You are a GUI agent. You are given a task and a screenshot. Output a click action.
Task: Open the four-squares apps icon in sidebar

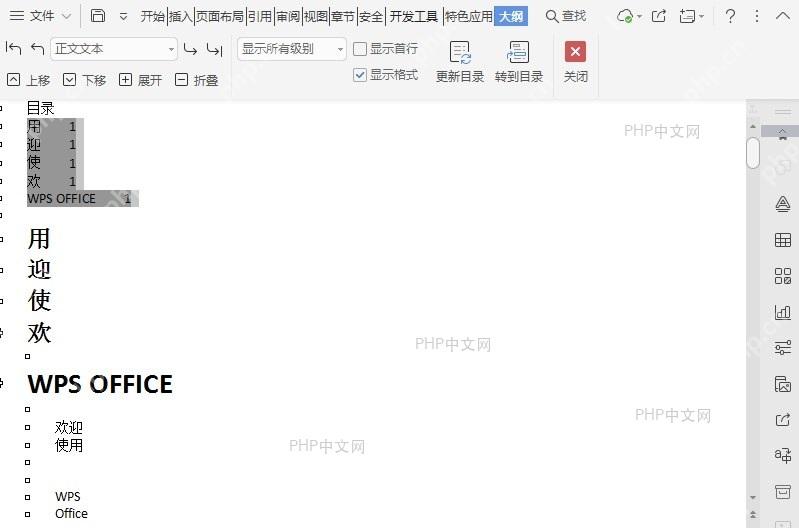tap(783, 276)
